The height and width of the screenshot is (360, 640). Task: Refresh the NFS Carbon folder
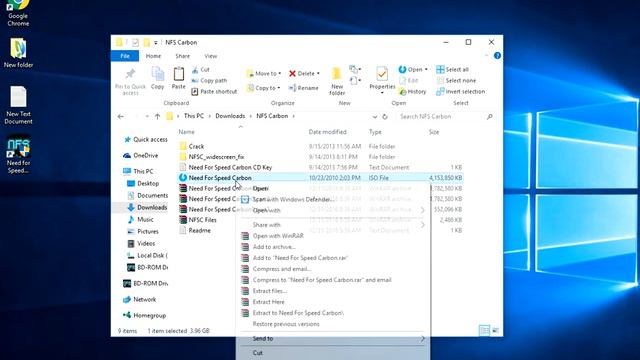point(384,117)
